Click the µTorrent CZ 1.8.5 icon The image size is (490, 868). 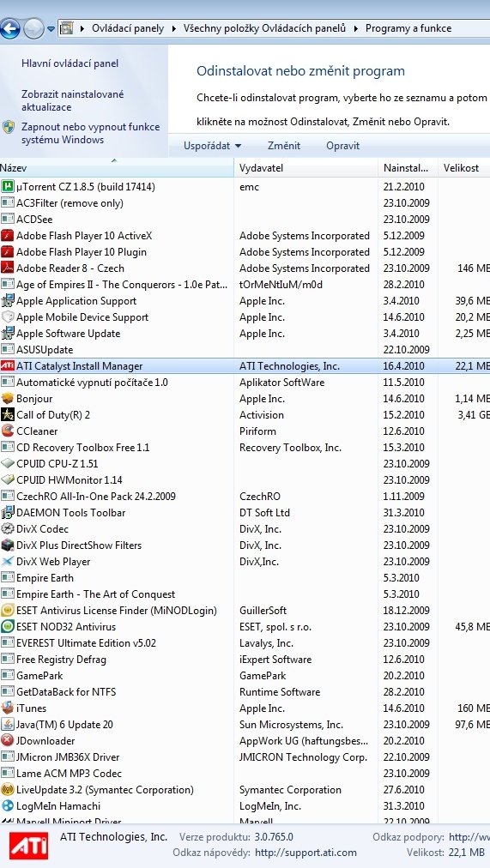(x=7, y=187)
